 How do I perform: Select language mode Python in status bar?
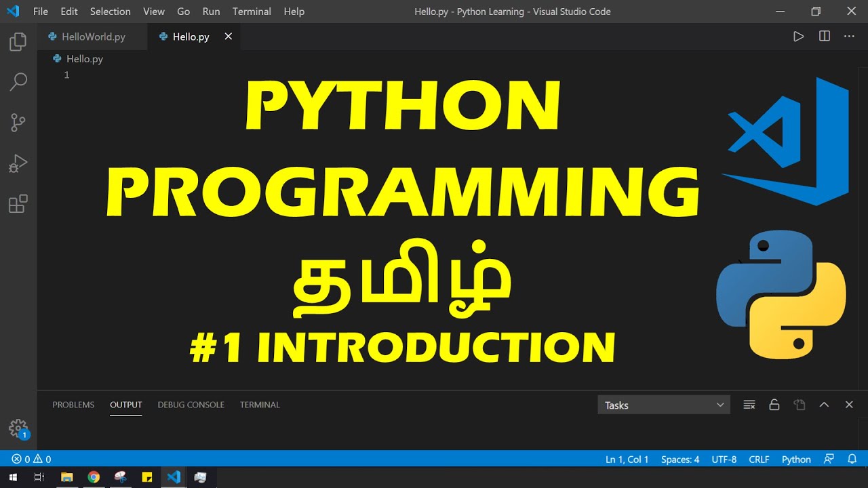click(796, 459)
